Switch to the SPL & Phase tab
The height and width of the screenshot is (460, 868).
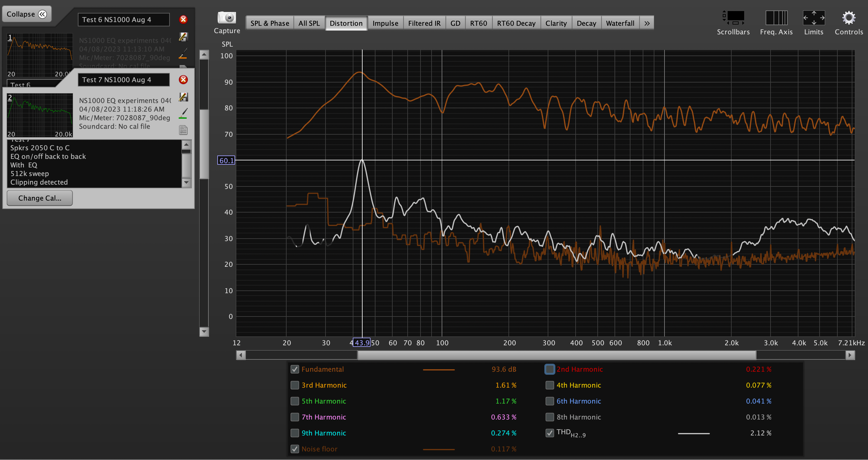click(x=270, y=23)
